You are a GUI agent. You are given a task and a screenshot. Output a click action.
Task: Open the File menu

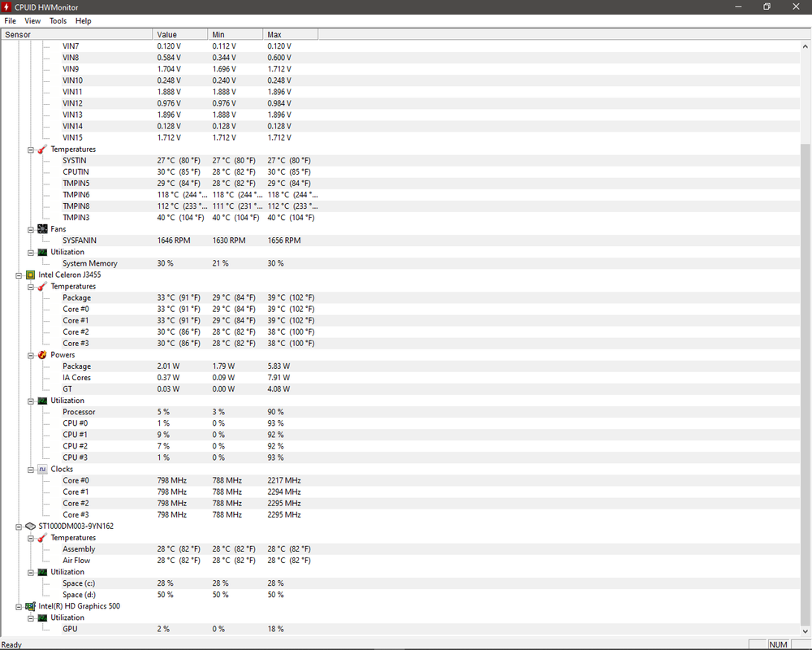click(x=10, y=21)
